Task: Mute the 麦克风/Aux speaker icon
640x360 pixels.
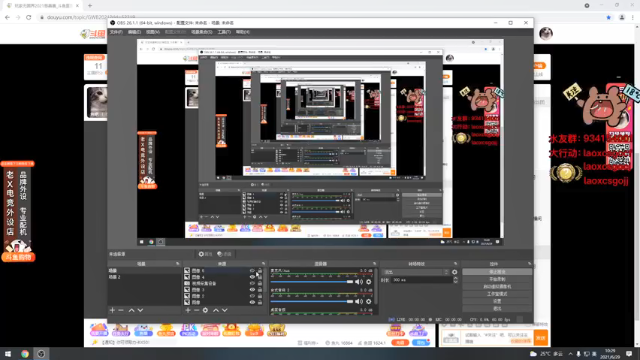Action: tap(358, 282)
